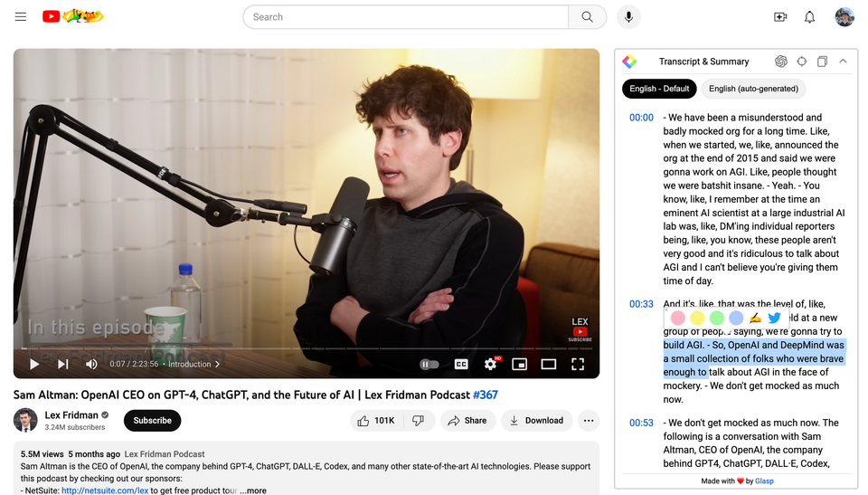Image resolution: width=868 pixels, height=495 pixels.
Task: Select English - Default tab
Action: [x=659, y=89]
